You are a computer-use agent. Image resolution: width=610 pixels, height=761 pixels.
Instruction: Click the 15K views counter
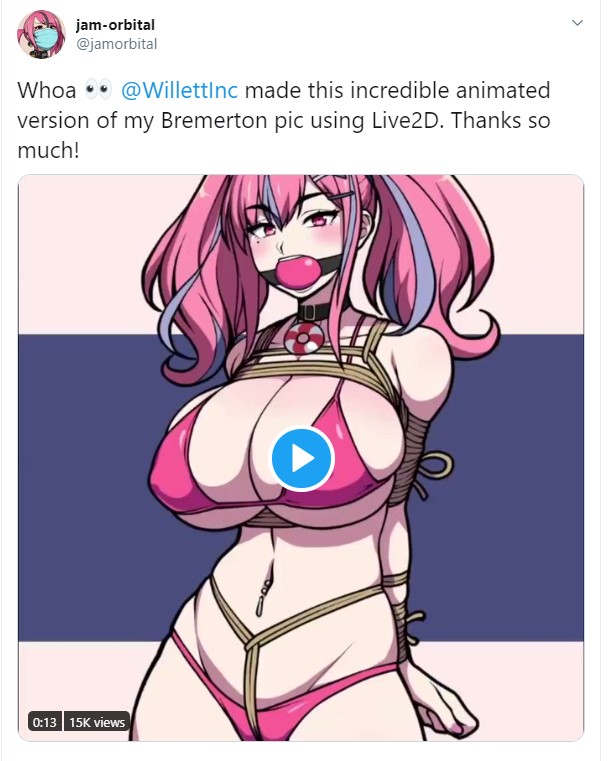97,722
